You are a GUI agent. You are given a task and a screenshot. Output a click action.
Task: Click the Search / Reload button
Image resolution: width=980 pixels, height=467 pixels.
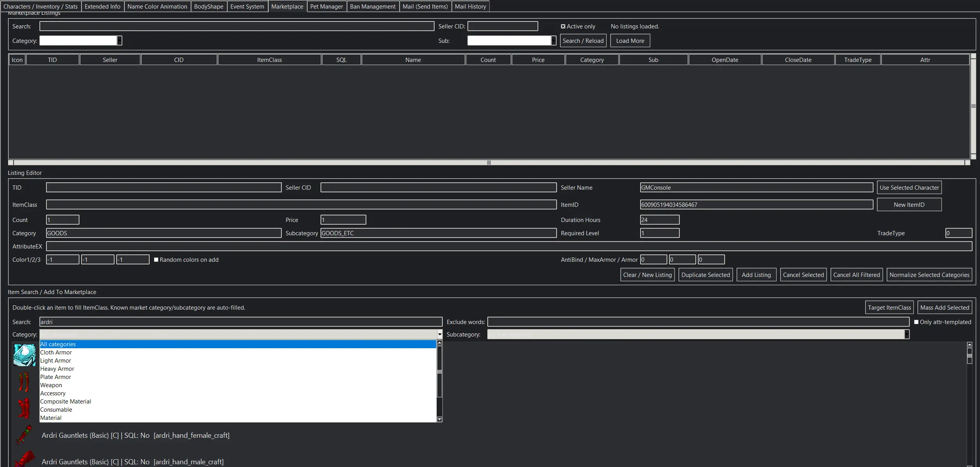pyautogui.click(x=583, y=41)
